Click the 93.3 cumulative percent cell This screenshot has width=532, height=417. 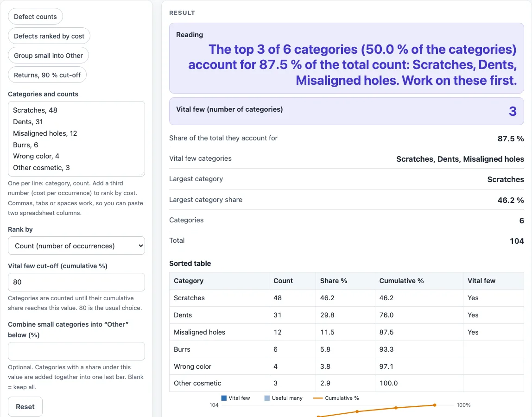(419, 349)
